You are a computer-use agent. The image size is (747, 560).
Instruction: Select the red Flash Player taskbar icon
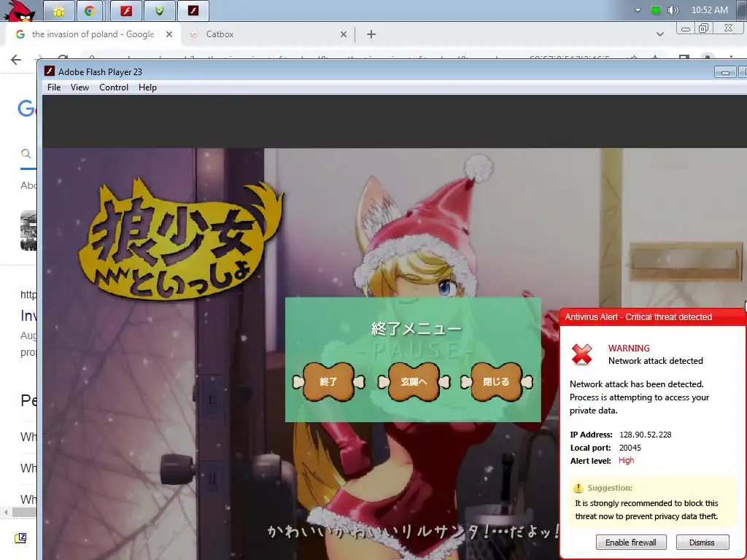pyautogui.click(x=125, y=11)
